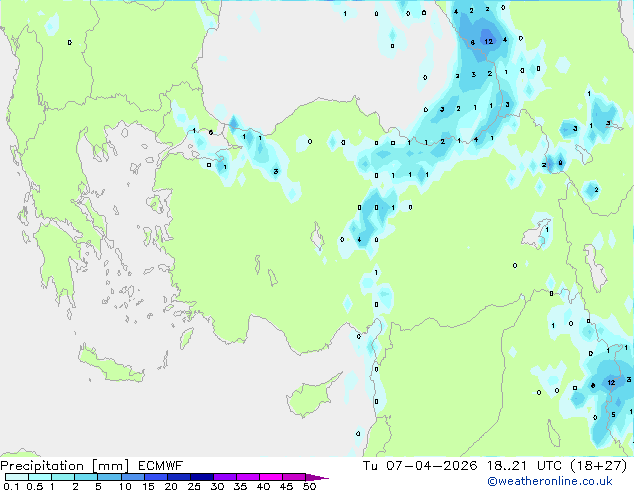Pick the 20–25 mm legend color swatch

[178, 477]
